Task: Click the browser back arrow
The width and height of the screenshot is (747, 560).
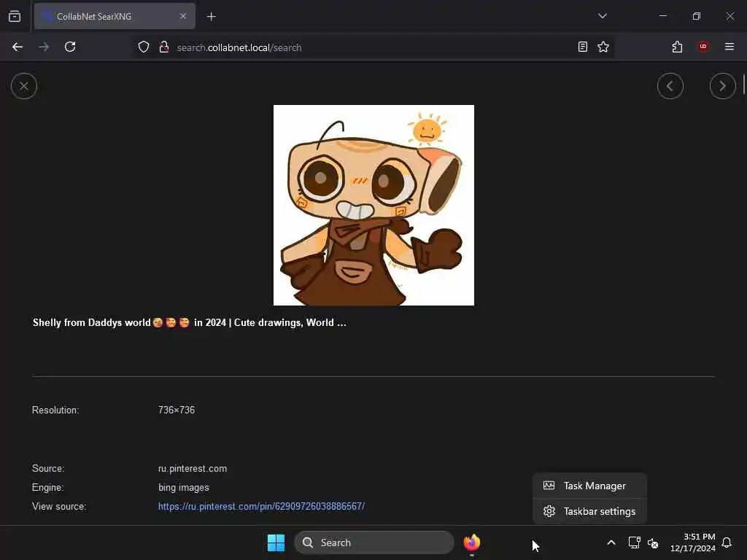Action: [18, 47]
